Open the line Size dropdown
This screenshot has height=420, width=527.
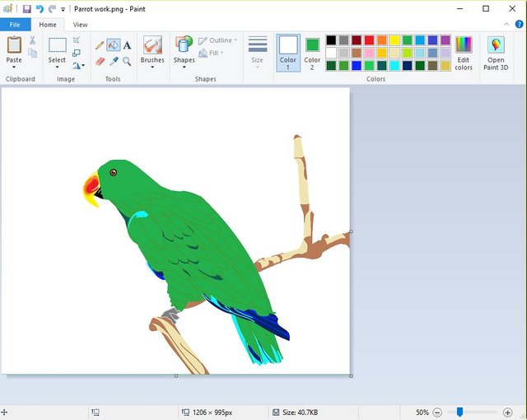(x=258, y=53)
